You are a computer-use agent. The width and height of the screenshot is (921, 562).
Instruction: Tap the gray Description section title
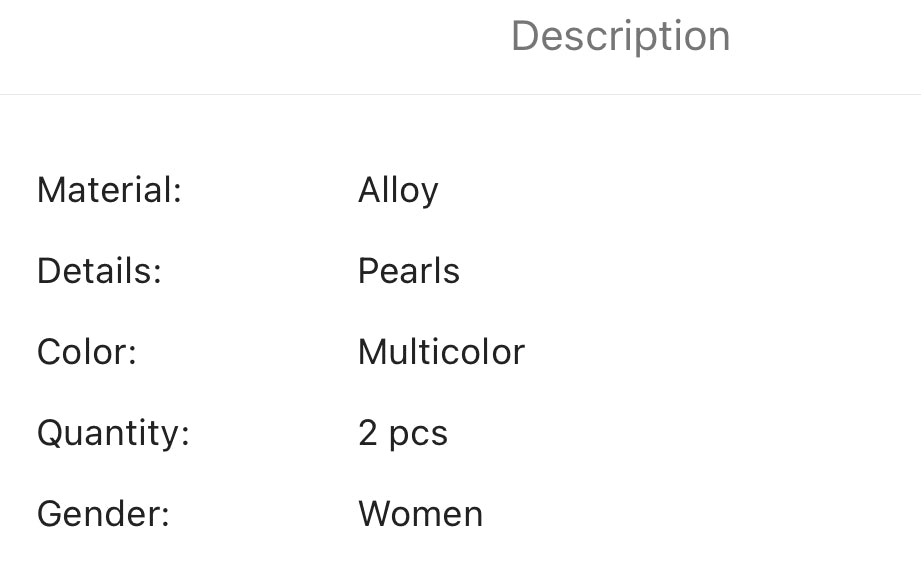[620, 36]
